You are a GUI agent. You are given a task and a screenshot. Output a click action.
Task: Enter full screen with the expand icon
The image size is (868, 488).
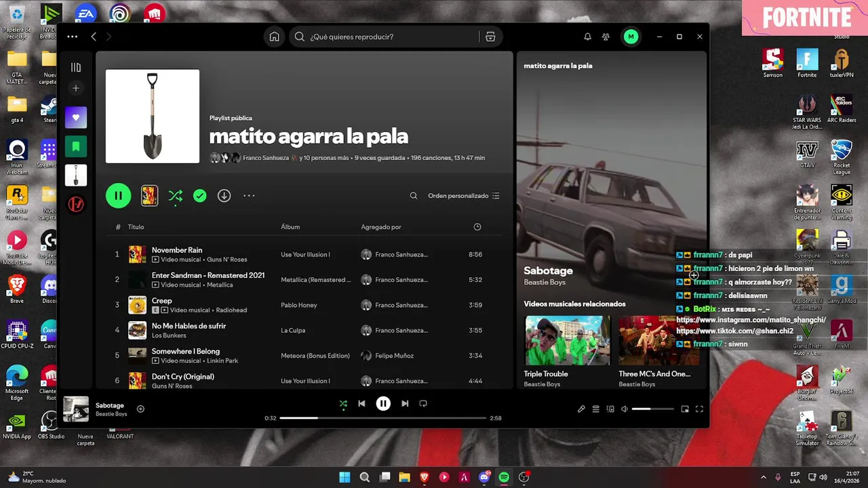coord(699,409)
